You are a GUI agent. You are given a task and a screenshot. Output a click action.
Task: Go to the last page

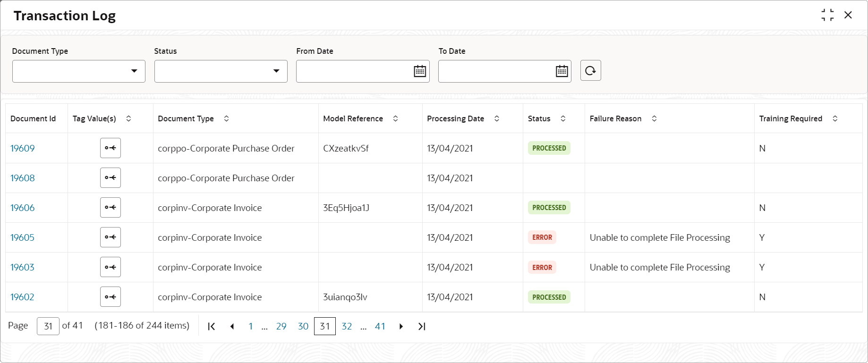point(422,326)
